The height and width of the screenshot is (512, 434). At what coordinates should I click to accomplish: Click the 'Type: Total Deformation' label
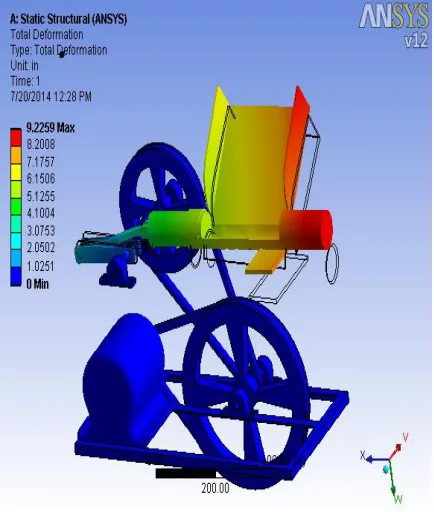(59, 50)
